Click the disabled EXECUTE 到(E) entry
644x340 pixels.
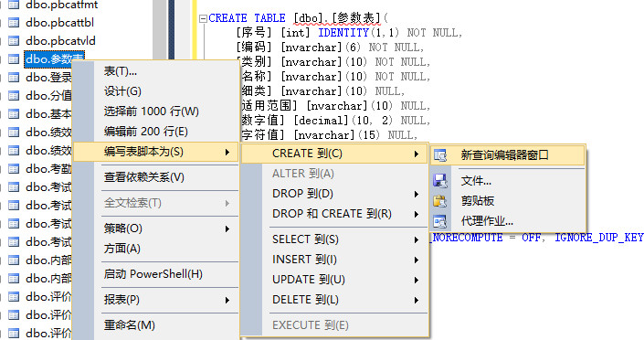(x=334, y=325)
